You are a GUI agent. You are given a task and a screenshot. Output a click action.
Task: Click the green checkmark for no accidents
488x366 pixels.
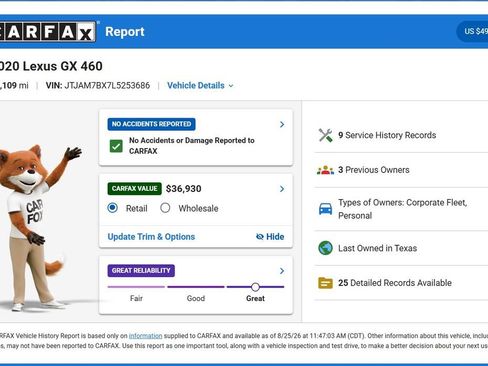(116, 146)
